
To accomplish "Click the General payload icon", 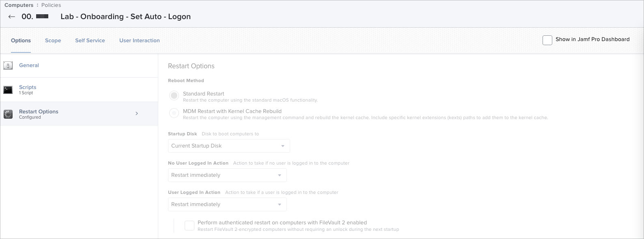I will pos(8,65).
